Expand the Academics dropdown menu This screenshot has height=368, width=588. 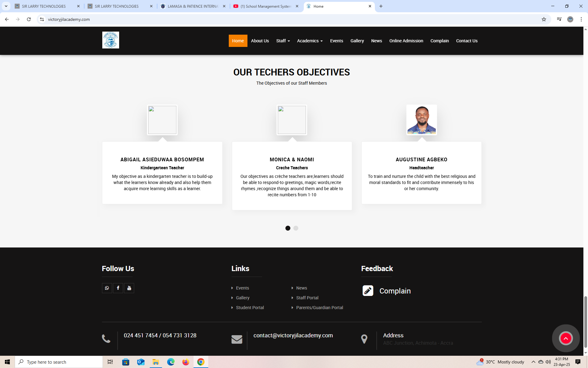(x=310, y=41)
